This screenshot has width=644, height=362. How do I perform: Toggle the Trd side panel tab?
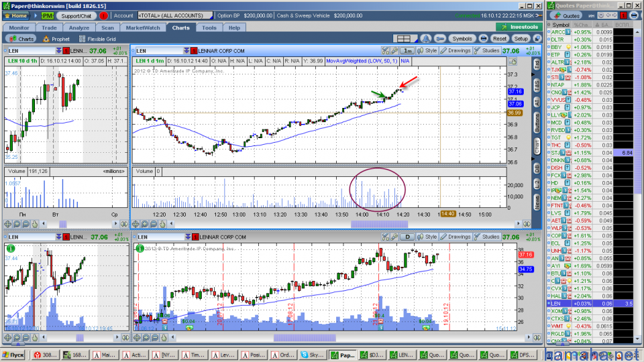click(537, 64)
